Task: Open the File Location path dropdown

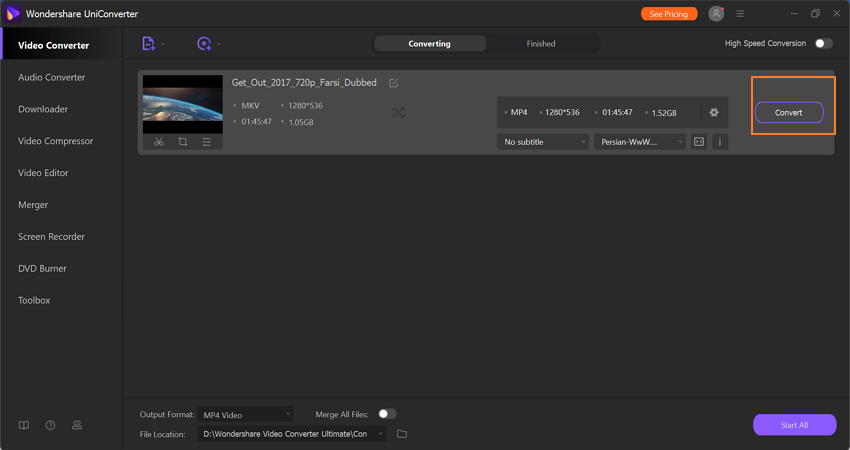Action: click(292, 434)
